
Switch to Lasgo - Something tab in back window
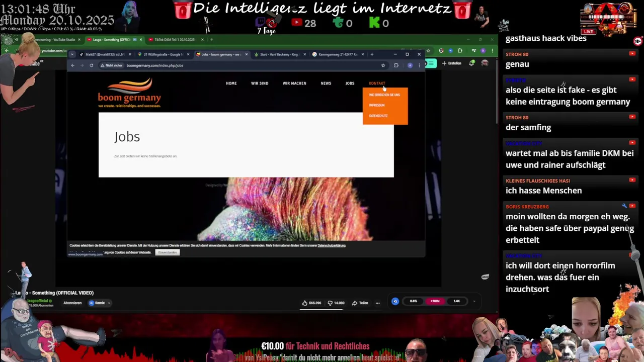click(114, 40)
